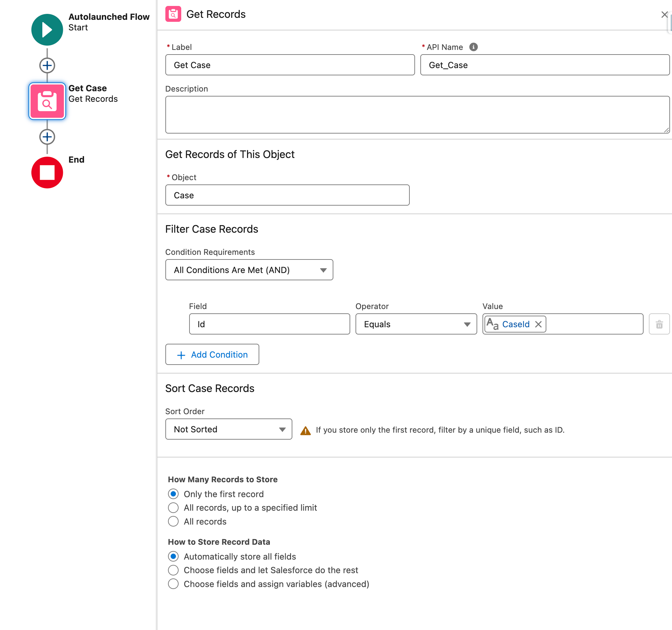The width and height of the screenshot is (672, 630).
Task: Click the text type icon in CaseId pill
Action: tap(492, 324)
